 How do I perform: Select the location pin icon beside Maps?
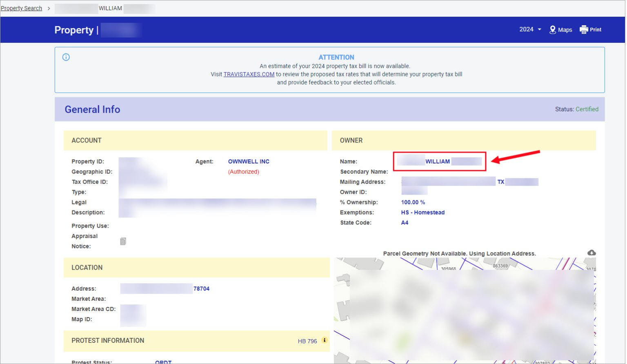click(553, 29)
